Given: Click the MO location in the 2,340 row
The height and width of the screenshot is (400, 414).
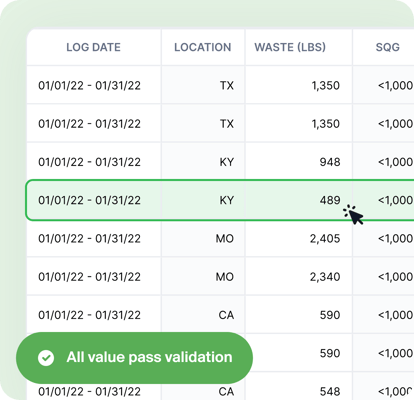Looking at the screenshot, I should (225, 277).
